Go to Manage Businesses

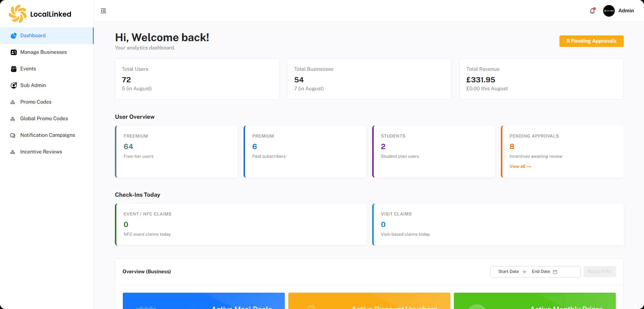[x=47, y=52]
